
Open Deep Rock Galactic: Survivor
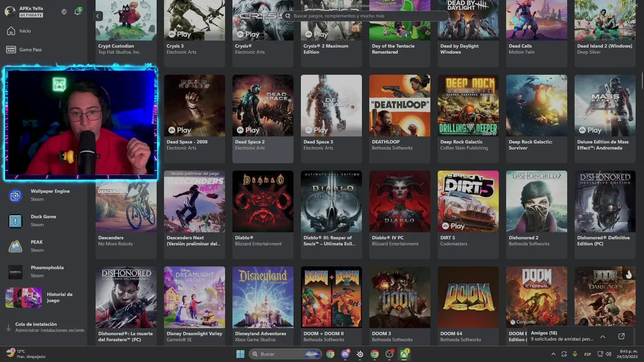536,119
